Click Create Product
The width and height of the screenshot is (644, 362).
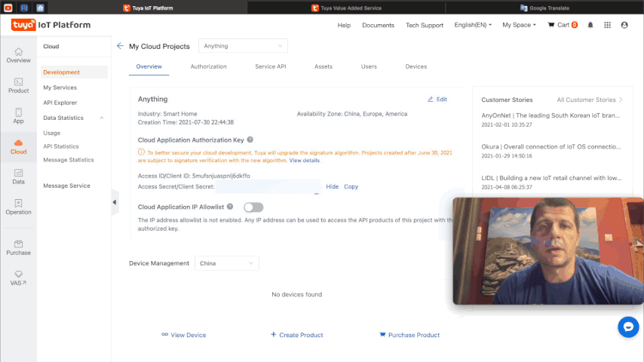click(x=296, y=335)
